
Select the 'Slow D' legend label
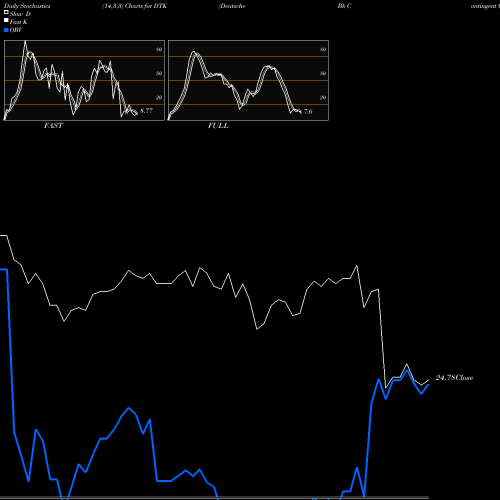tap(20, 14)
